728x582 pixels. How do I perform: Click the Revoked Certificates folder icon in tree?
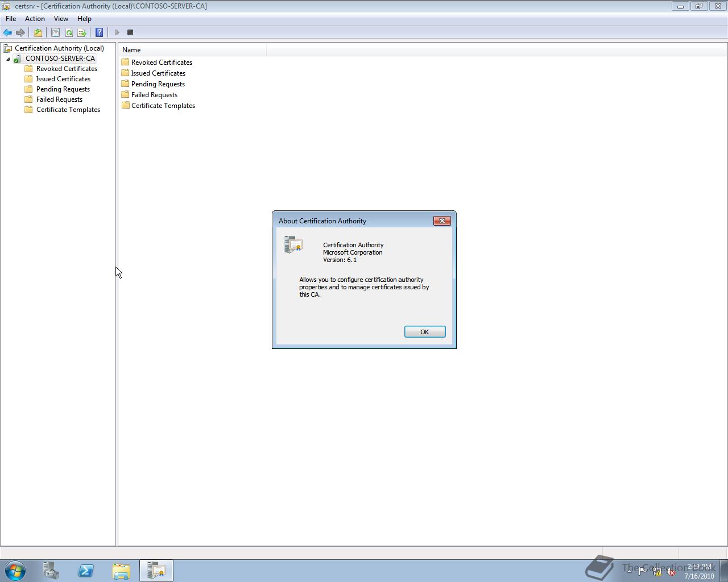28,69
